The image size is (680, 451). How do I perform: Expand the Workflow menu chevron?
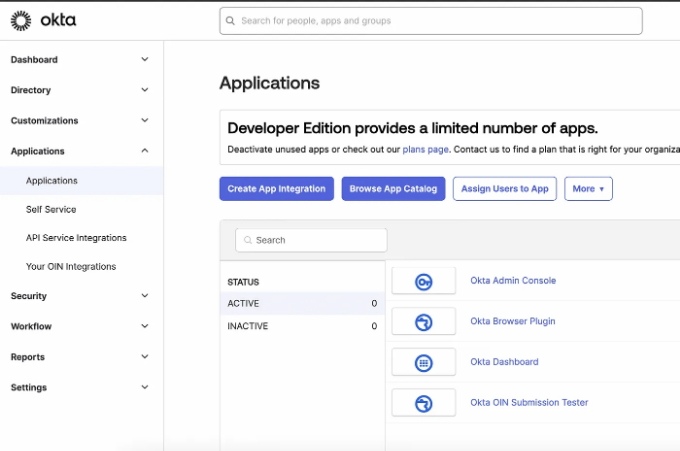pos(145,326)
